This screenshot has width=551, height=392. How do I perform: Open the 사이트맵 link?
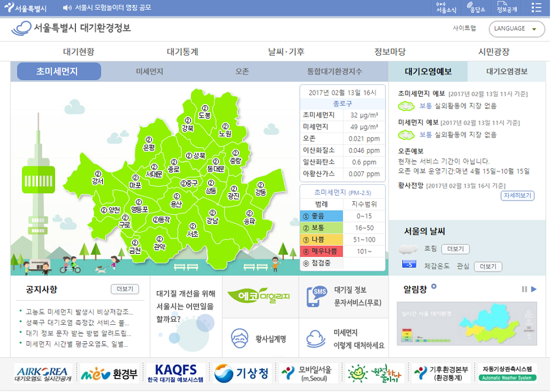pos(464,28)
